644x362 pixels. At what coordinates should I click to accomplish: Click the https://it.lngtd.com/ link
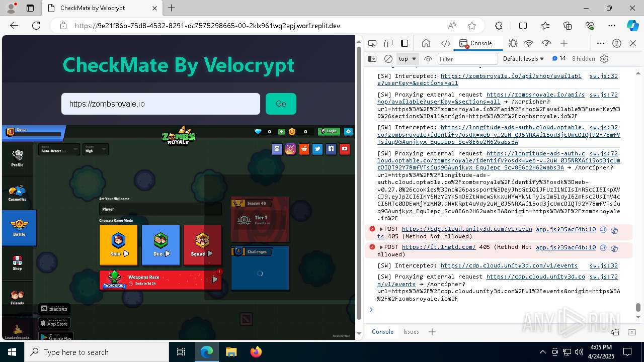(x=439, y=247)
